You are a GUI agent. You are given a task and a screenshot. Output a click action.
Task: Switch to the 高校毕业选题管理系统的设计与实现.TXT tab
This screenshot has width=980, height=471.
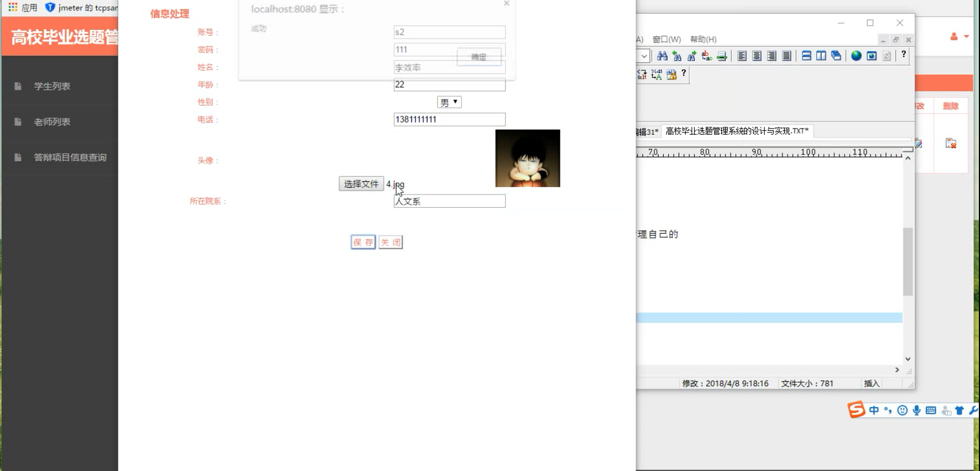(x=737, y=131)
